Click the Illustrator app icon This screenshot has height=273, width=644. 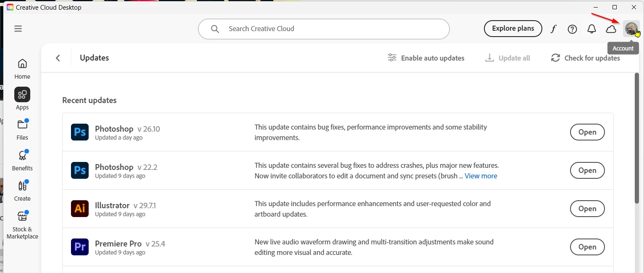point(80,209)
